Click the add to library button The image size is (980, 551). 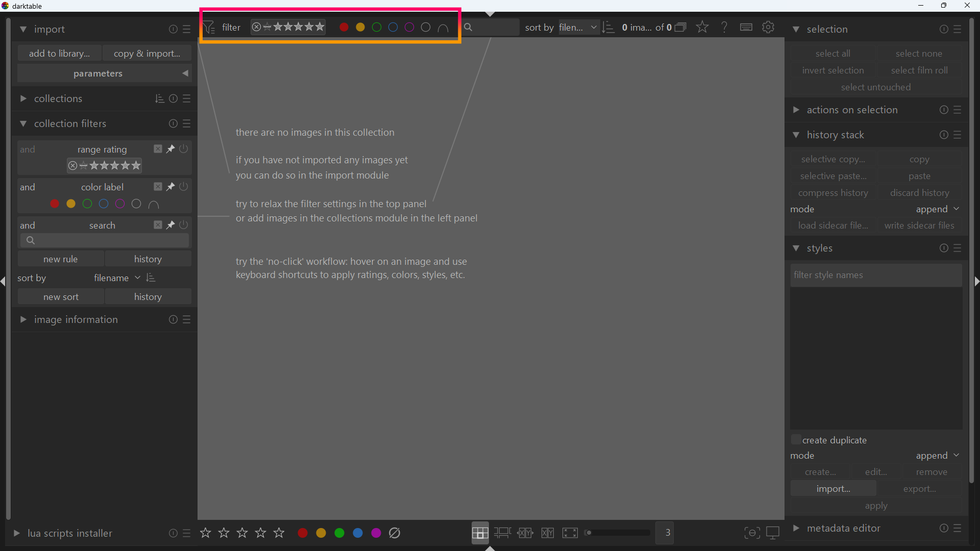tap(59, 53)
